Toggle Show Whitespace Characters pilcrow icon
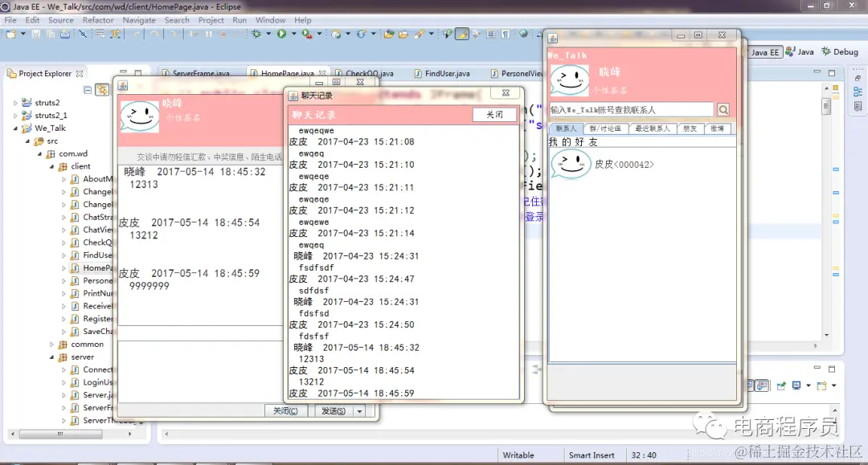 506,35
